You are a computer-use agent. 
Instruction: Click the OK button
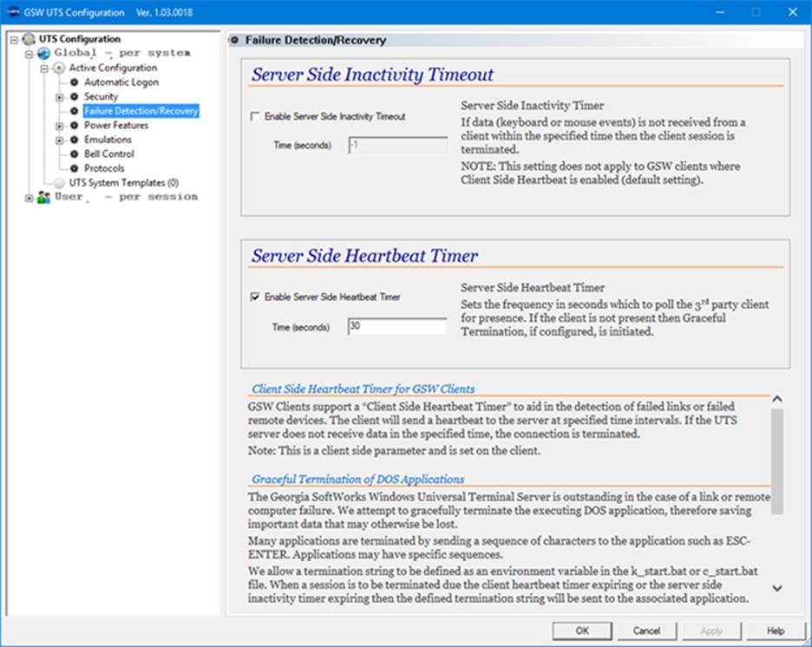point(582,631)
